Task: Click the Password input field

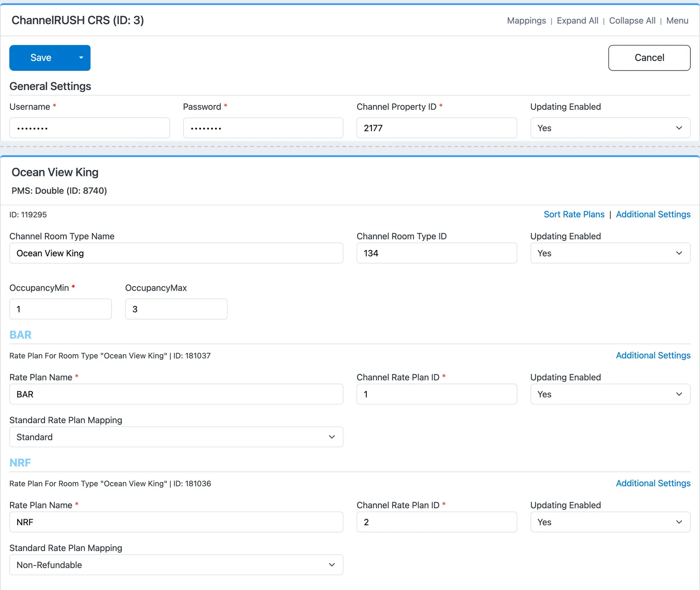Action: (263, 128)
